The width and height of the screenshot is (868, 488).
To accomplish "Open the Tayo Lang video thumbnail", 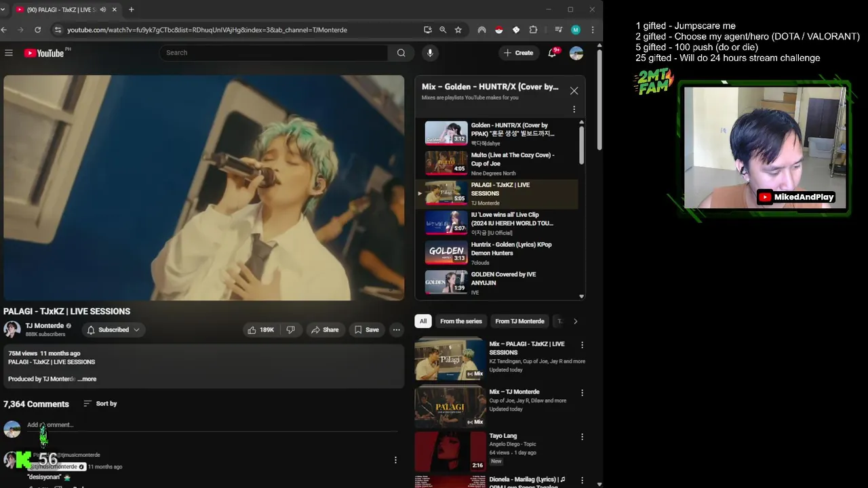I will (x=450, y=451).
